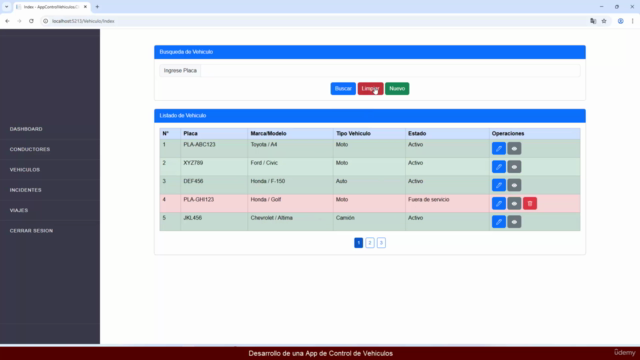Edit vehicle XYZ789 with pencil icon
640x360 pixels.
(x=499, y=167)
